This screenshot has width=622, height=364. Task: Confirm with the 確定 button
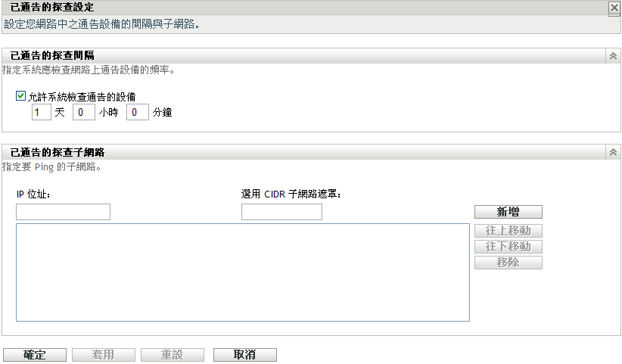click(35, 355)
